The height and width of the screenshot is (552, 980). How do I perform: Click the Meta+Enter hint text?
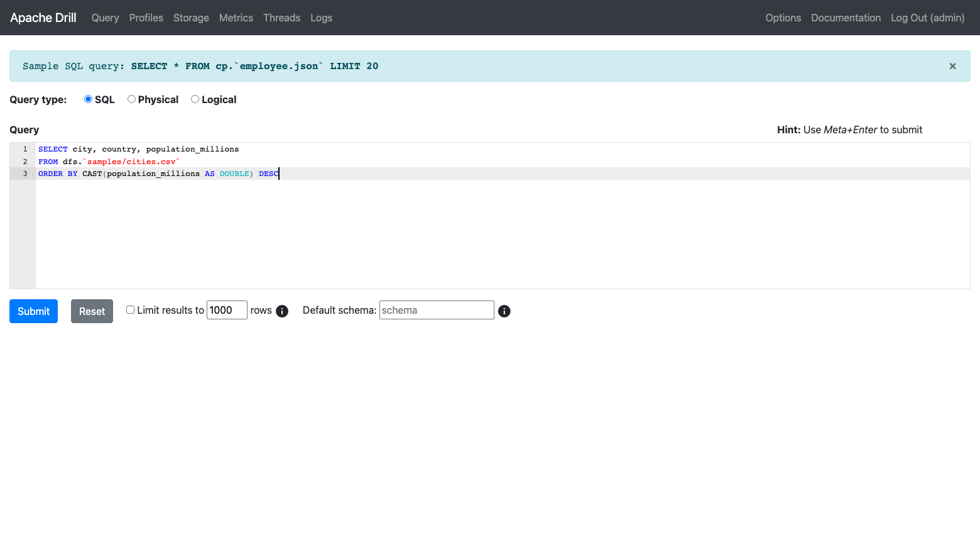click(x=850, y=130)
